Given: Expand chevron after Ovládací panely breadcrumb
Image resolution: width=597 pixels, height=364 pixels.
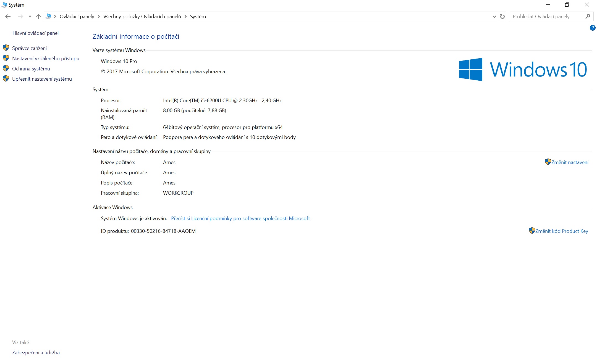Looking at the screenshot, I should [99, 17].
